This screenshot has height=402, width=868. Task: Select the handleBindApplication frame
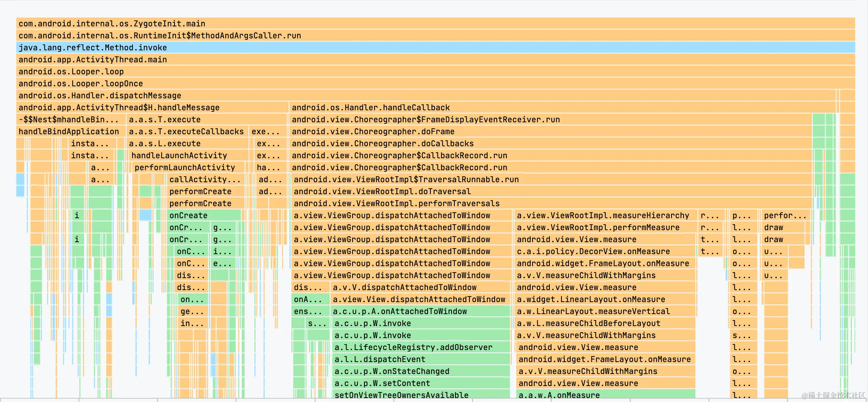pyautogui.click(x=71, y=131)
